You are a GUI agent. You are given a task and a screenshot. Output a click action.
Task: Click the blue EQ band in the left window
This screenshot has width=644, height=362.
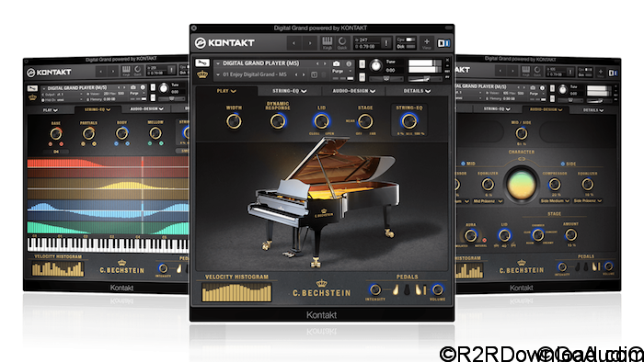pyautogui.click(x=108, y=209)
